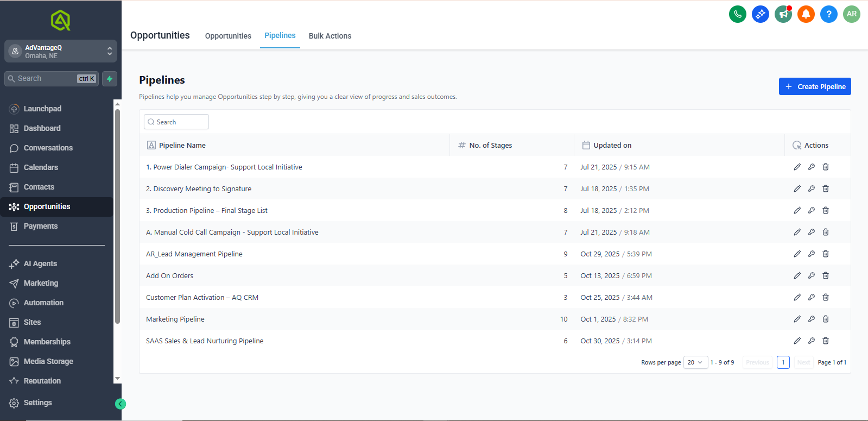Delete the Add On Orders pipeline

pos(825,276)
